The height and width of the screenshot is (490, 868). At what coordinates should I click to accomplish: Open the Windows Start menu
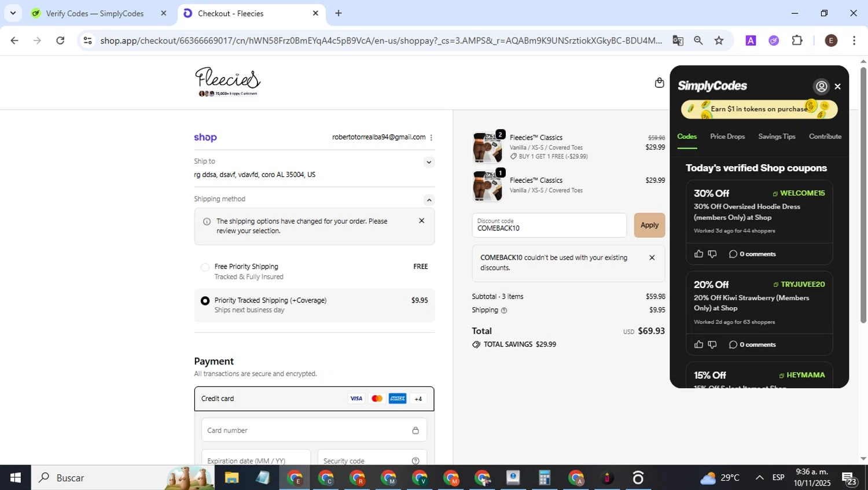tap(16, 478)
